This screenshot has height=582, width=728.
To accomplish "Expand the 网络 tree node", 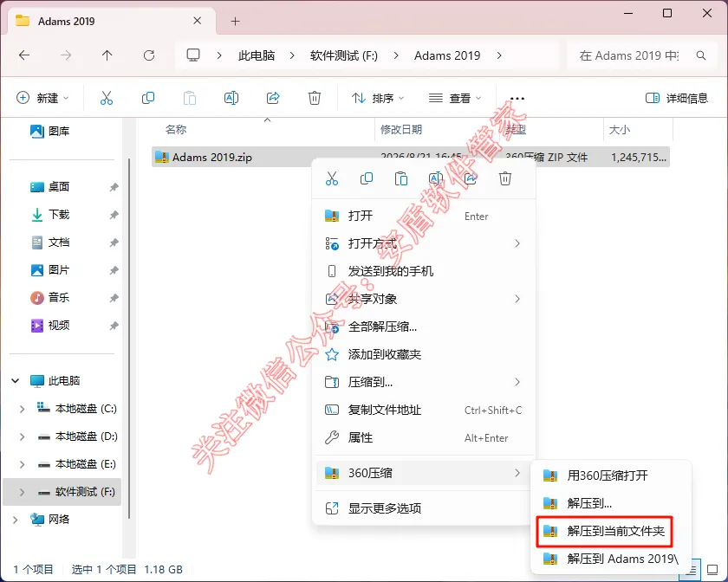I will 16,520.
